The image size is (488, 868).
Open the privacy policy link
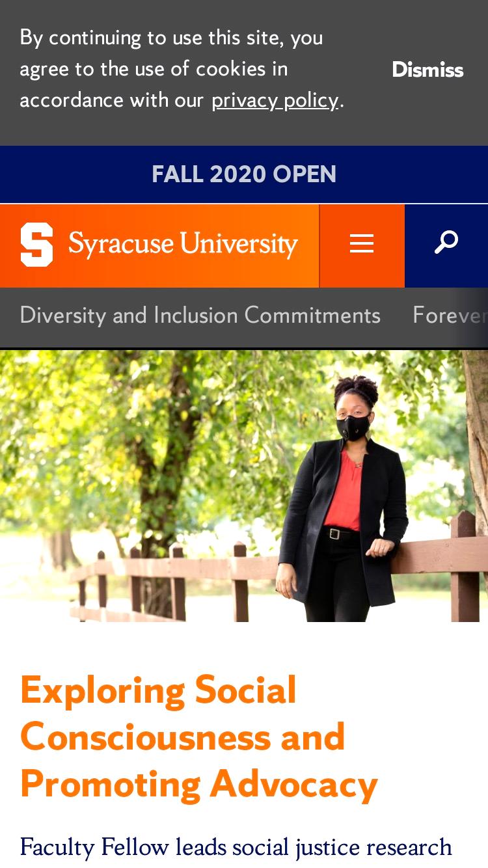(275, 100)
